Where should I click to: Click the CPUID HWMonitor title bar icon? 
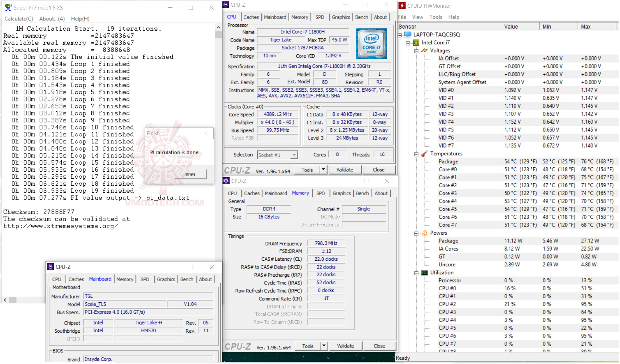click(402, 6)
